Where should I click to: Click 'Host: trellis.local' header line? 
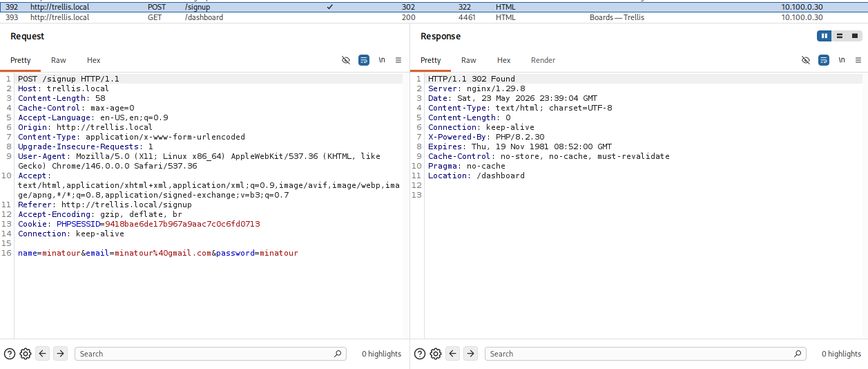click(64, 88)
